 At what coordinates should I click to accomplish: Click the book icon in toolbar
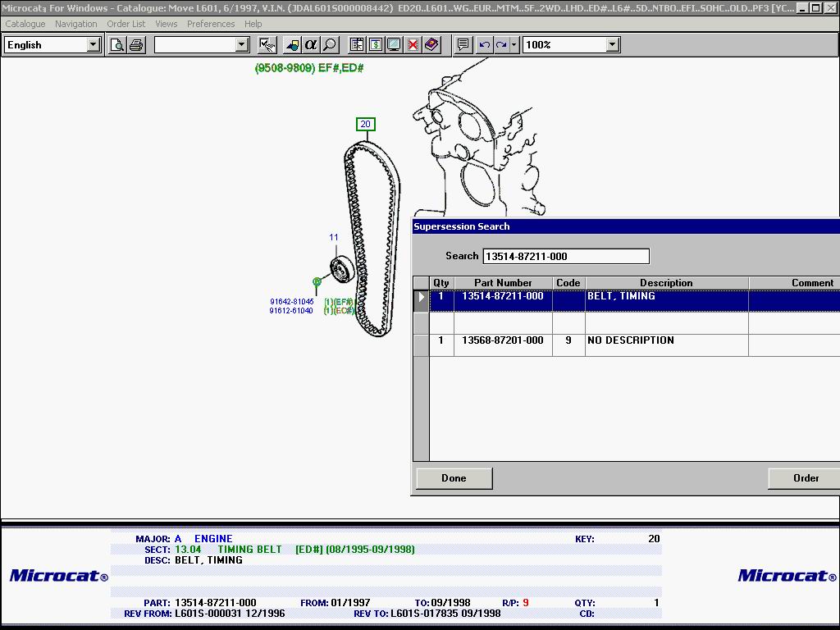431,44
